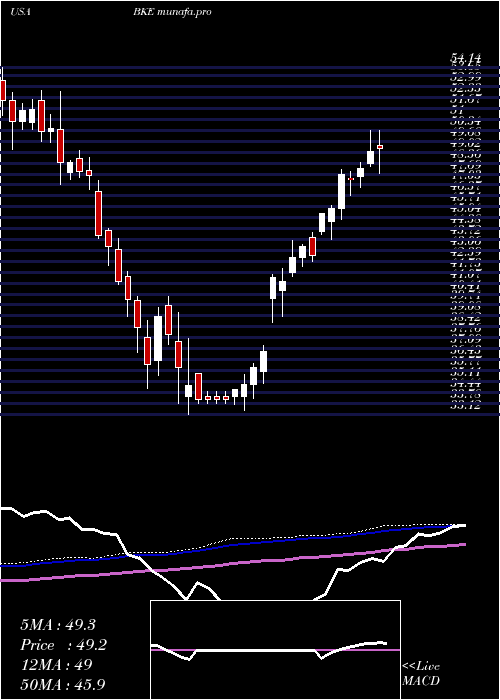This screenshot has width=500, height=700.
Task: Open the MACD inset chart panel
Action: click(x=275, y=650)
